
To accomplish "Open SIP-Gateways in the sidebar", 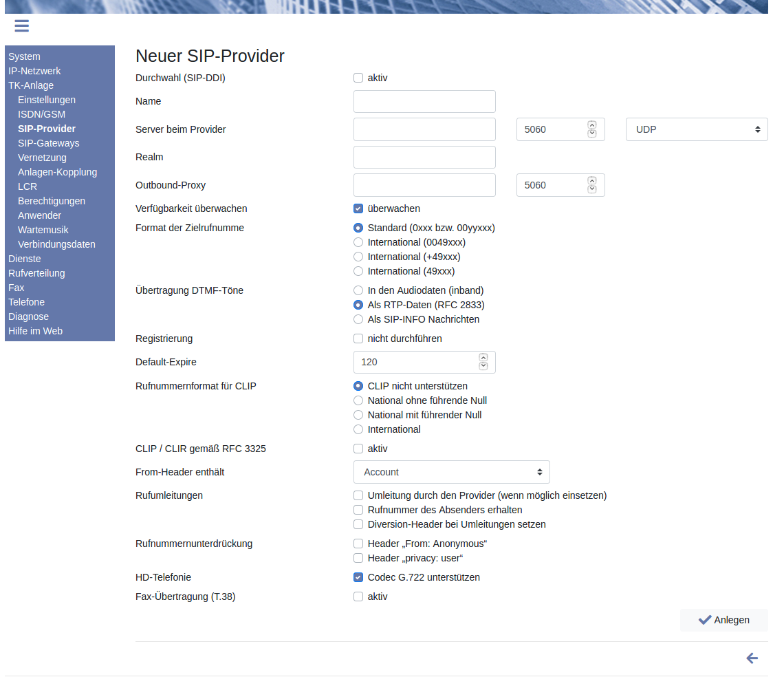I will (x=48, y=143).
